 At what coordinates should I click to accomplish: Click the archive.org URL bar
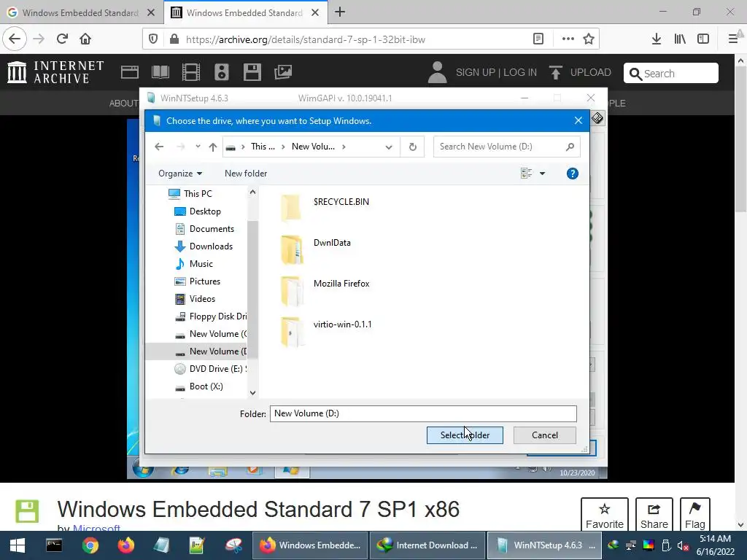click(x=305, y=39)
